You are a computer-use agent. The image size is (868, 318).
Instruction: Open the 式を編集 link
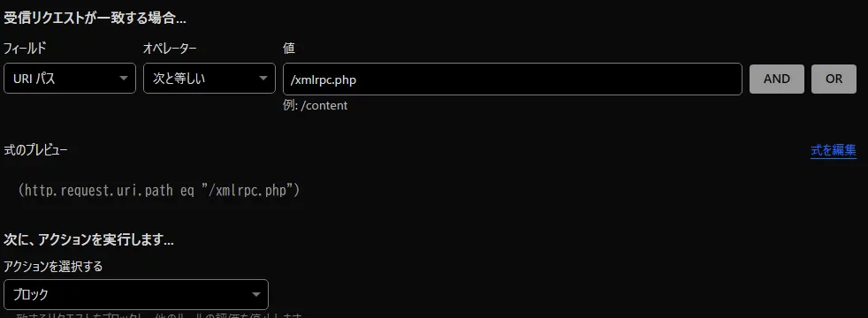tap(834, 150)
